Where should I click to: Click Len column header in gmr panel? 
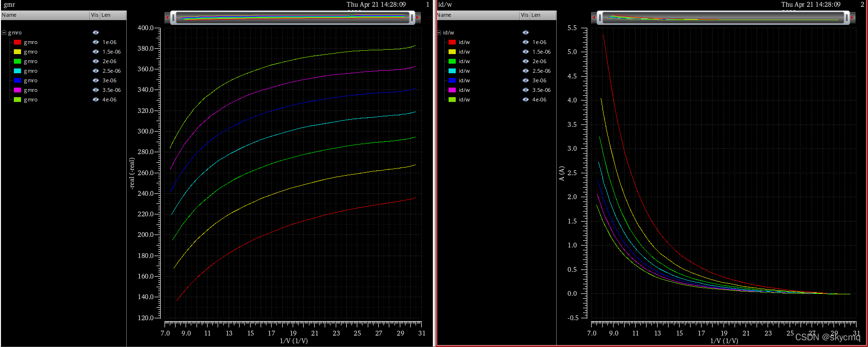click(113, 15)
